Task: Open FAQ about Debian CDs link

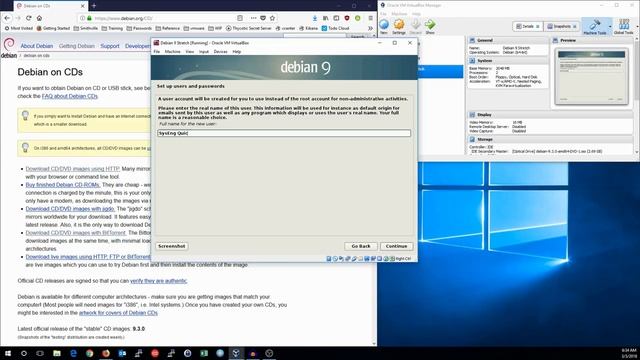Action: [x=70, y=96]
